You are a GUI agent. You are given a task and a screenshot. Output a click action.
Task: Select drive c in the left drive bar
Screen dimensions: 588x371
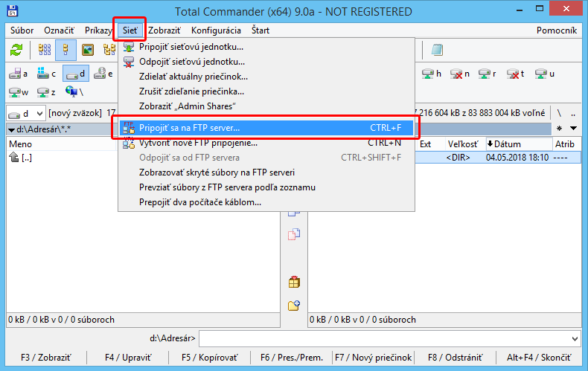tap(46, 74)
